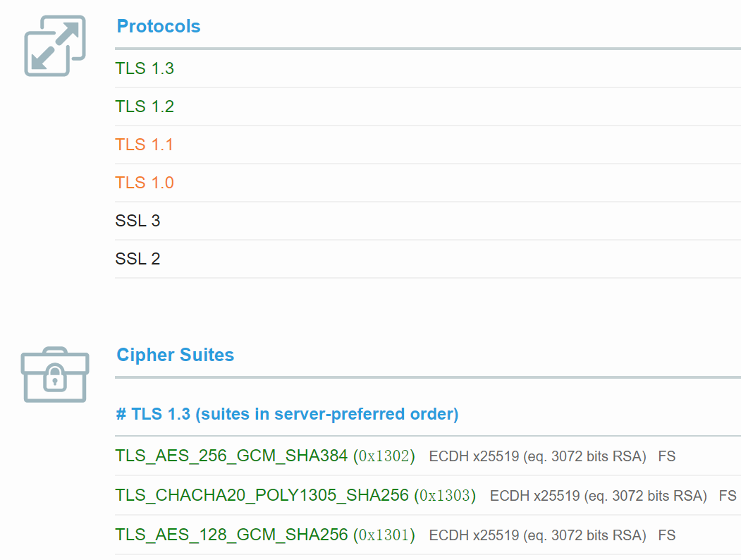The height and width of the screenshot is (560, 741).
Task: Click the TLS 1.3 server-preferred order subheading
Action: (x=287, y=414)
